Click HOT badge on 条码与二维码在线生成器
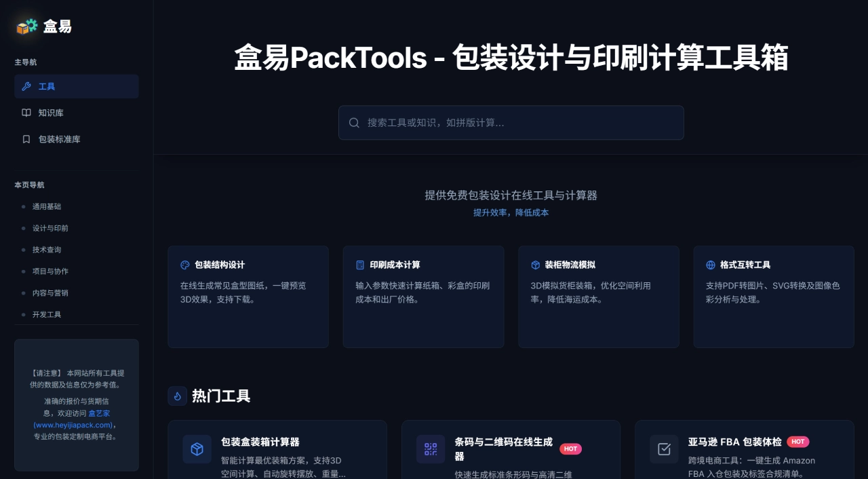Image resolution: width=868 pixels, height=479 pixels. coord(571,449)
